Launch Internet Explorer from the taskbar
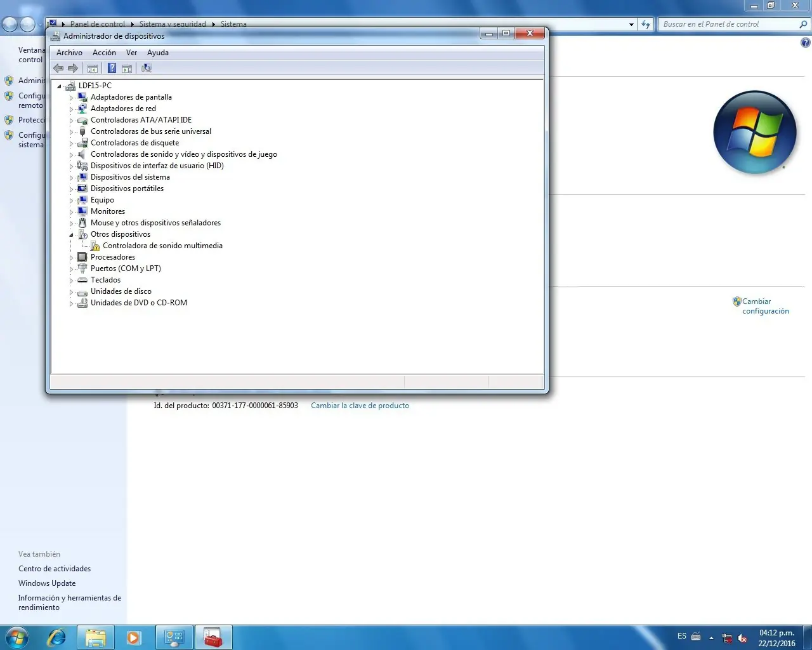This screenshot has height=650, width=812. [56, 637]
